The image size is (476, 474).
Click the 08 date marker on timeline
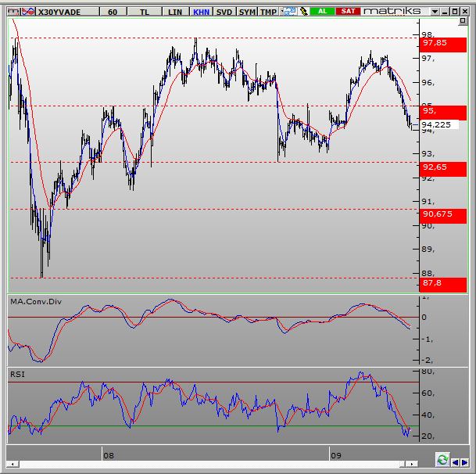(x=109, y=455)
